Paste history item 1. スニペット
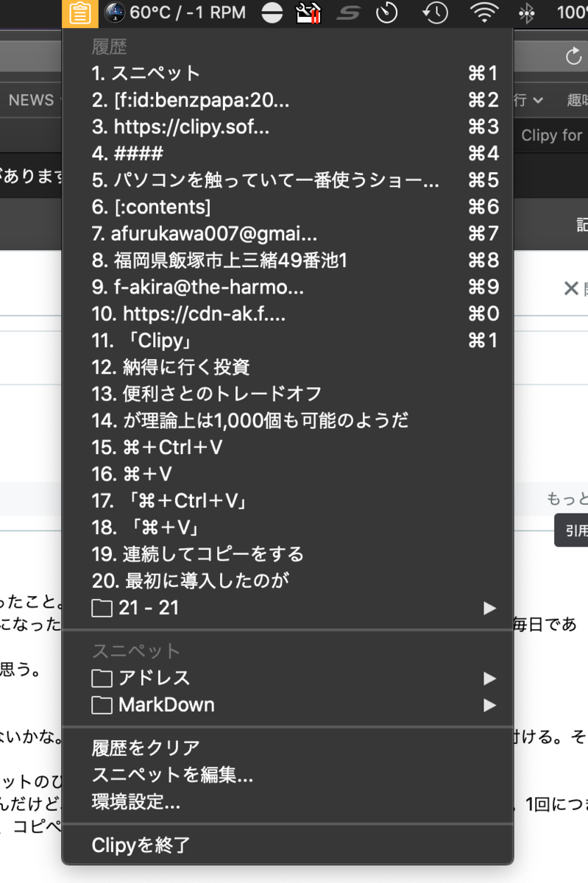Screen dimensions: 588x883 pyautogui.click(x=288, y=73)
